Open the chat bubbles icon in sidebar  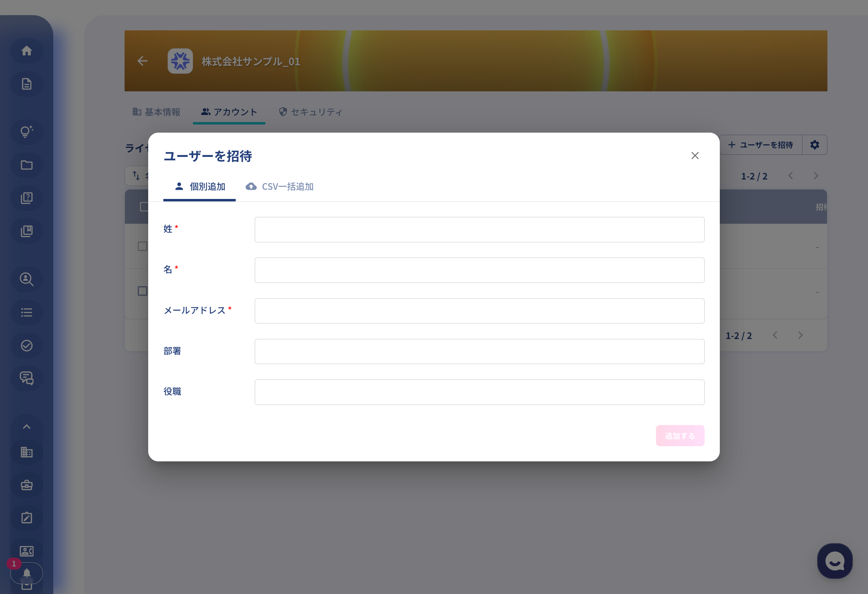click(26, 378)
